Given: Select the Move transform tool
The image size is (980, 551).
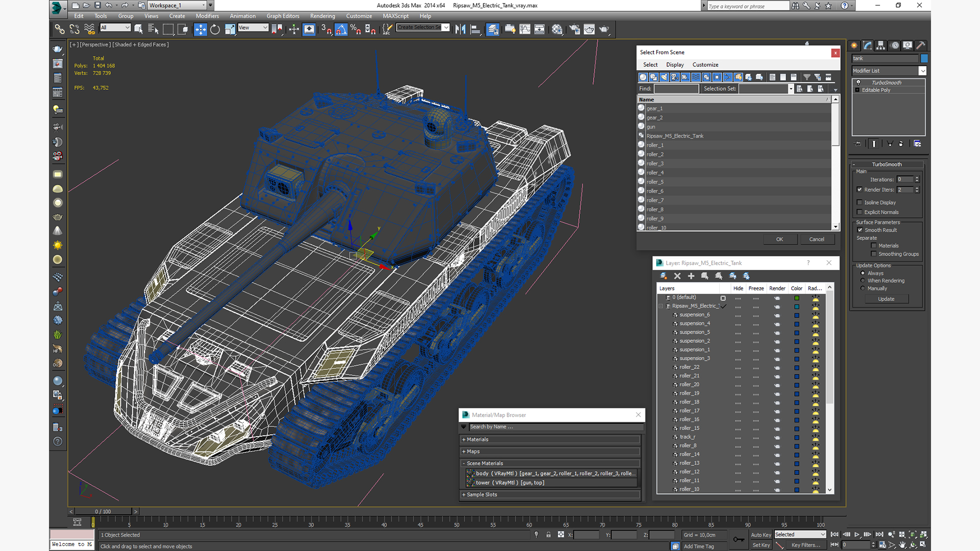Looking at the screenshot, I should [x=200, y=30].
